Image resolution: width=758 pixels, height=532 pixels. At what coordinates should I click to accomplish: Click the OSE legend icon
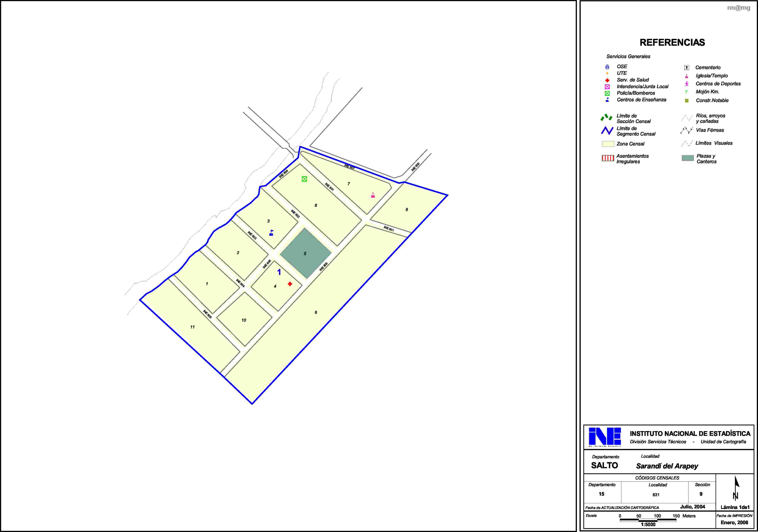click(607, 67)
